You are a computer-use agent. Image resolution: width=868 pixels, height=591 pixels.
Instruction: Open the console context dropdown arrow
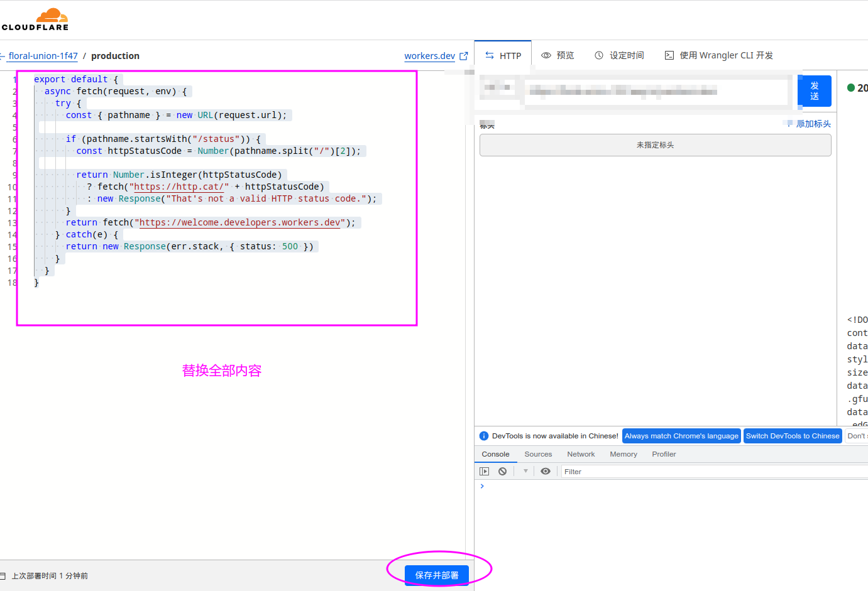pyautogui.click(x=525, y=471)
